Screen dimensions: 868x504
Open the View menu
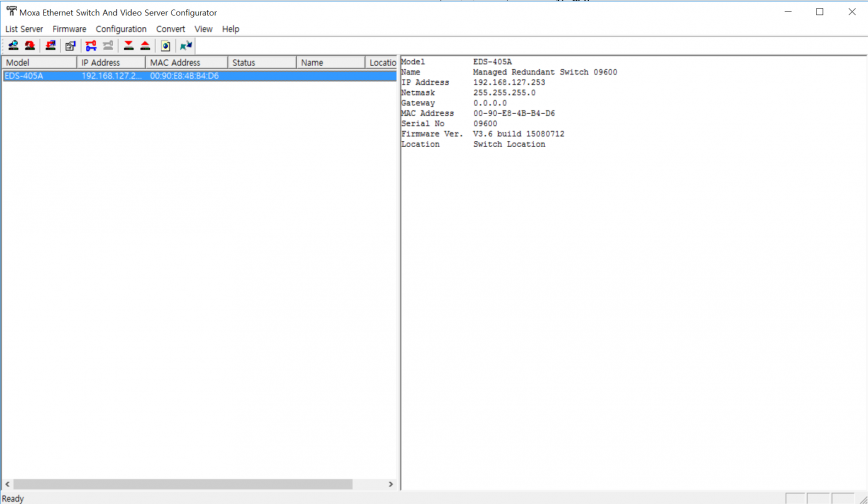coord(203,29)
